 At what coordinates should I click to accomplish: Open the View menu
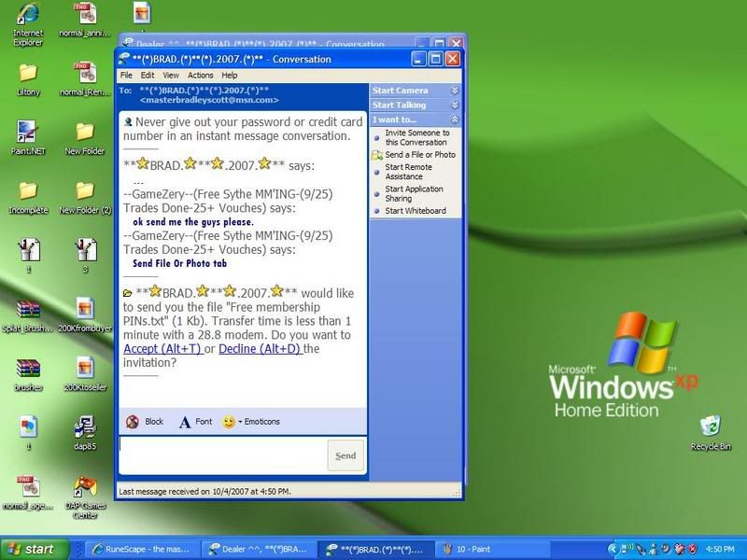coord(171,76)
